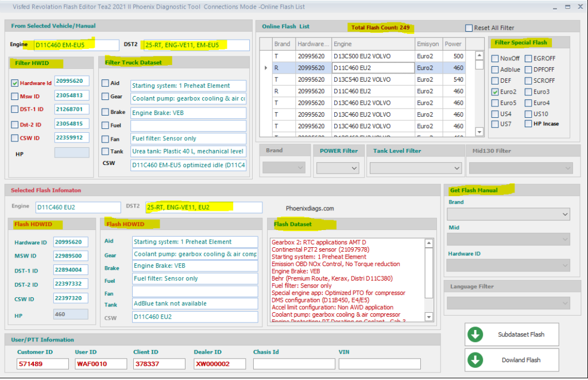Focus the Client ID field 378337
The image size is (588, 380).
click(160, 364)
